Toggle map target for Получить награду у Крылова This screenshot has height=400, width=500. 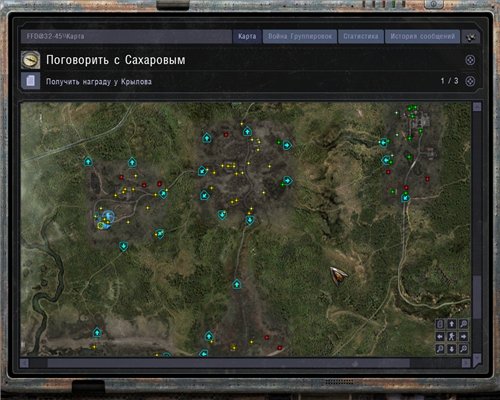click(x=470, y=81)
